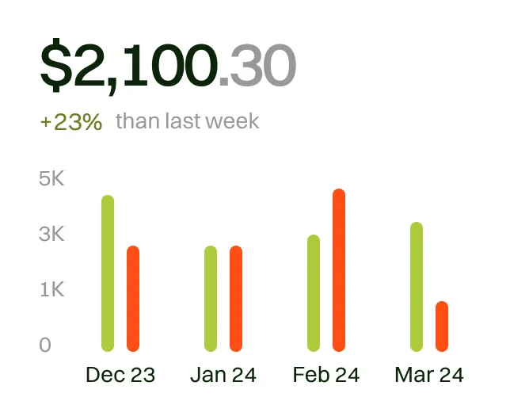Select the green Jan 24 bar
Viewport: 510px width, 420px height.
coord(211,299)
